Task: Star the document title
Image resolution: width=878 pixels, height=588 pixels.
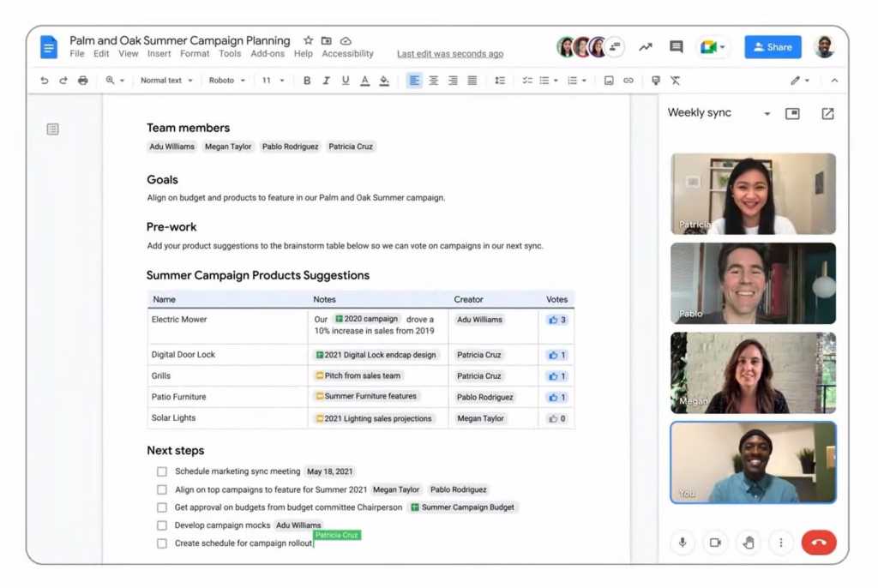Action: pyautogui.click(x=308, y=40)
